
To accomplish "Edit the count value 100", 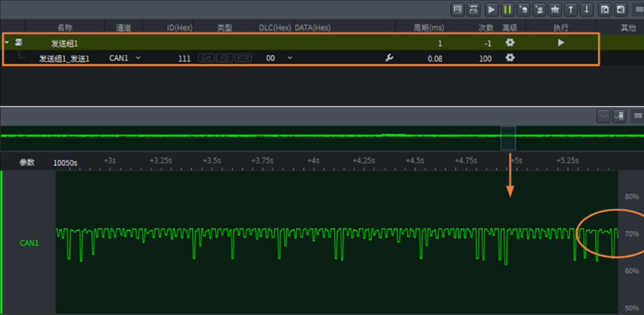I will point(485,58).
